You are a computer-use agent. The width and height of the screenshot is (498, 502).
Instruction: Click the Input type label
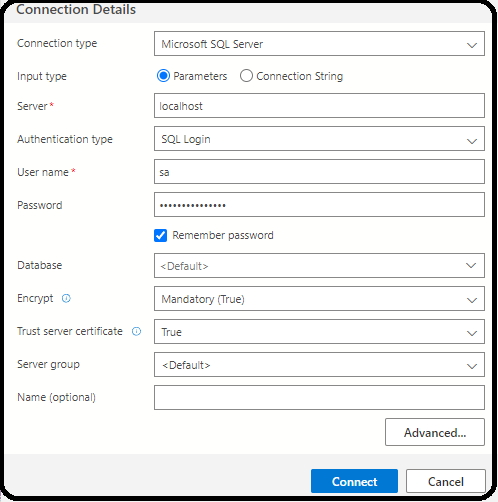click(x=42, y=76)
